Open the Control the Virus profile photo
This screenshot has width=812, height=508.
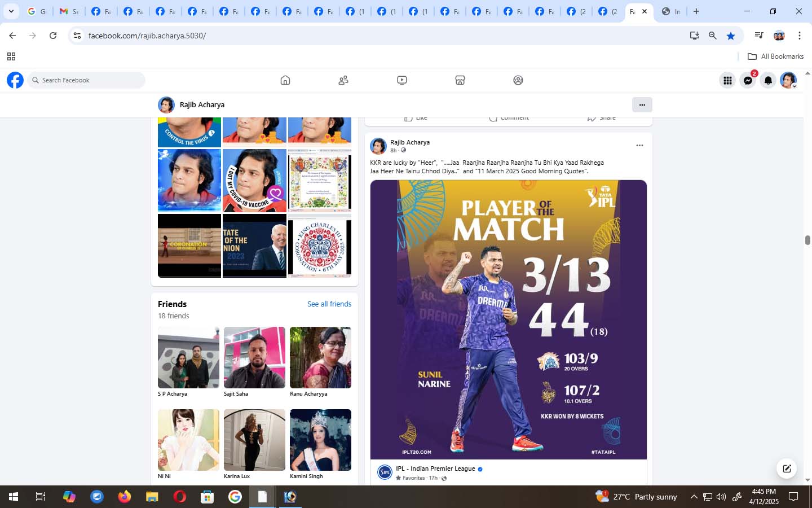[189, 132]
